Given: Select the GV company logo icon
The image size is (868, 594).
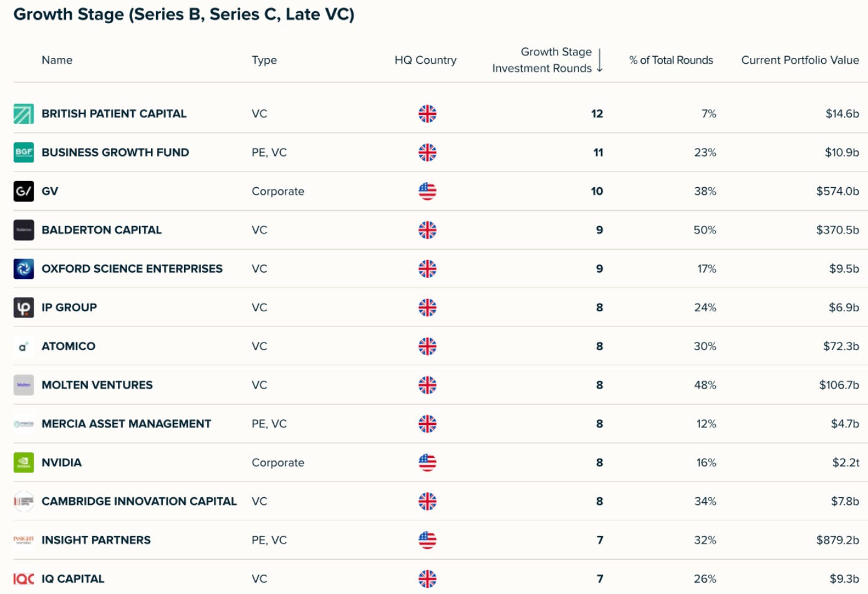Looking at the screenshot, I should [x=24, y=191].
